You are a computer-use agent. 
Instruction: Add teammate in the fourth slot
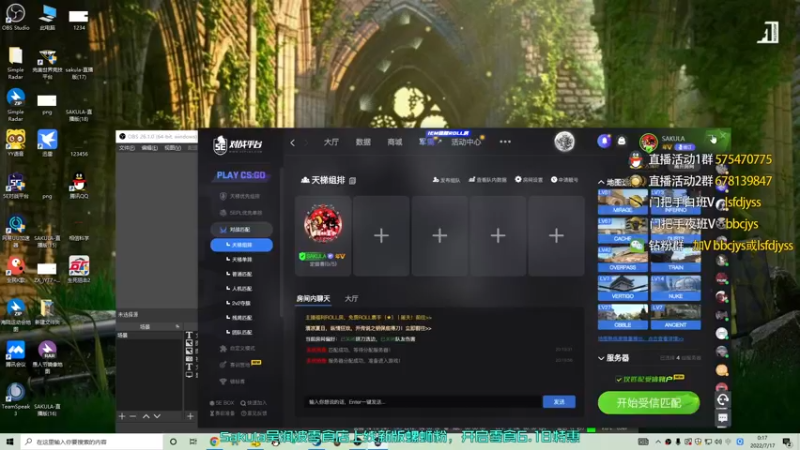(x=497, y=236)
